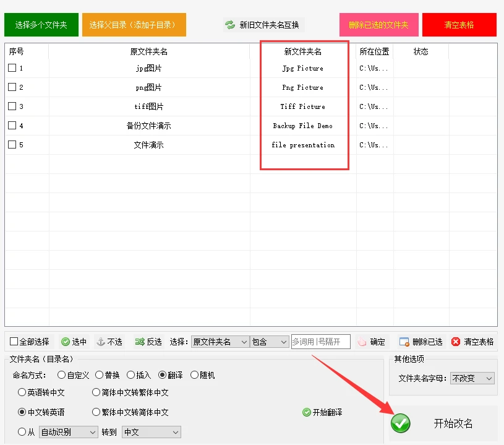Click the 新文件夹名 column header

click(x=303, y=51)
